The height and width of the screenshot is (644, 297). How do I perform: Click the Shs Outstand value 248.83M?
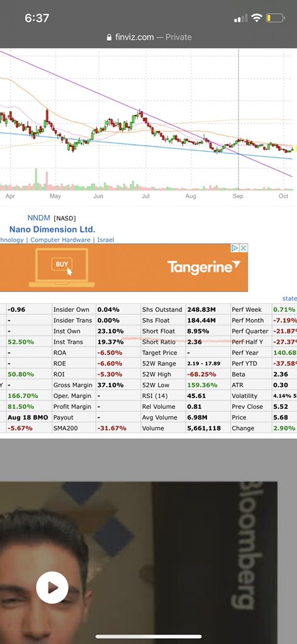tap(201, 309)
